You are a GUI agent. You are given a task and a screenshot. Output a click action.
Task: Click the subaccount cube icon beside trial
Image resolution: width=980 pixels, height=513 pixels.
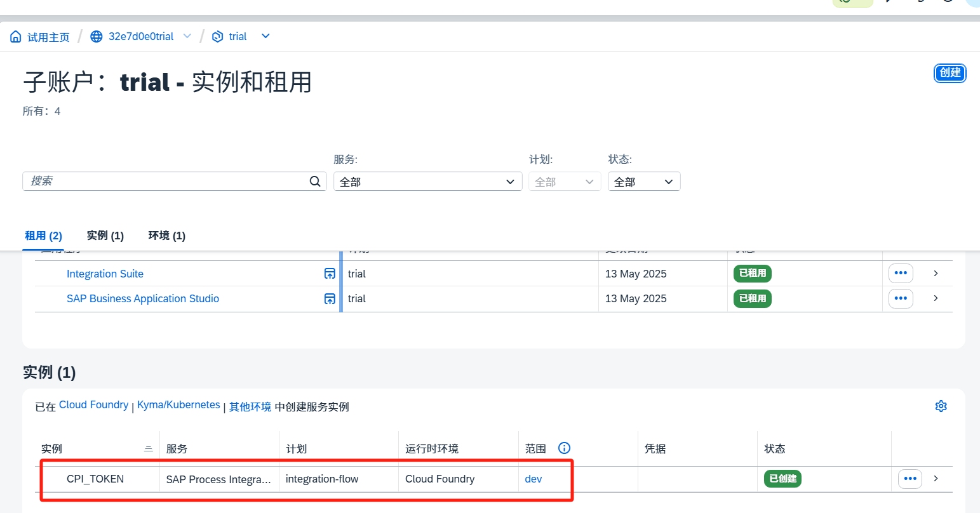pos(217,37)
